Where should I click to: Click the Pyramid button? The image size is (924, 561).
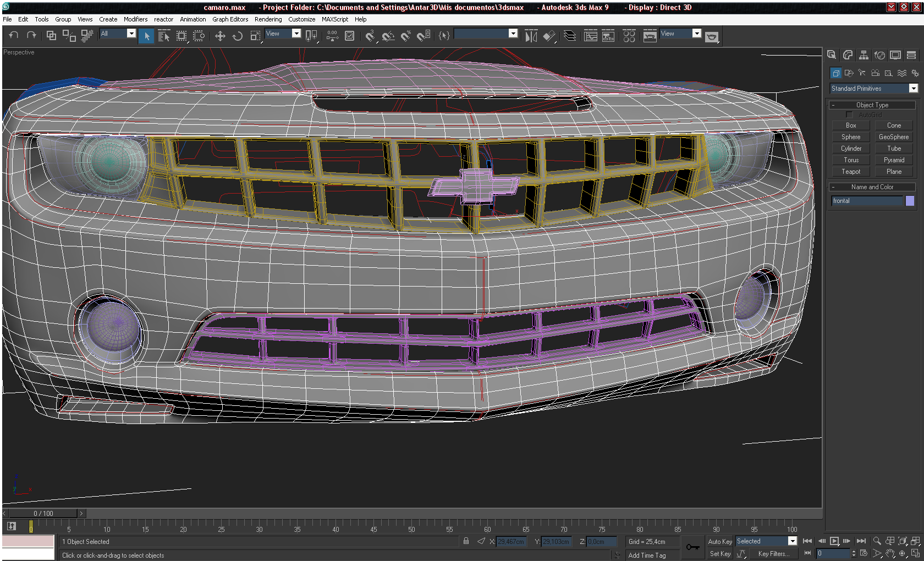coord(894,160)
